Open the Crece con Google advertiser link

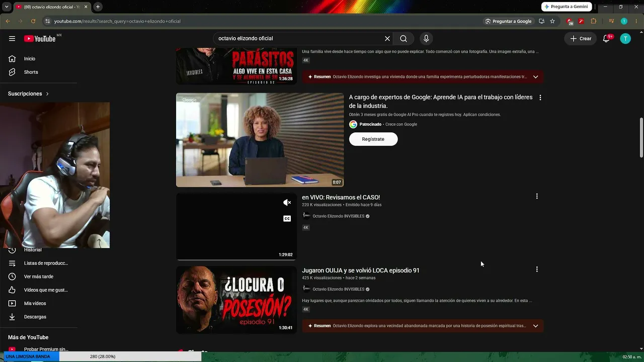pyautogui.click(x=401, y=124)
